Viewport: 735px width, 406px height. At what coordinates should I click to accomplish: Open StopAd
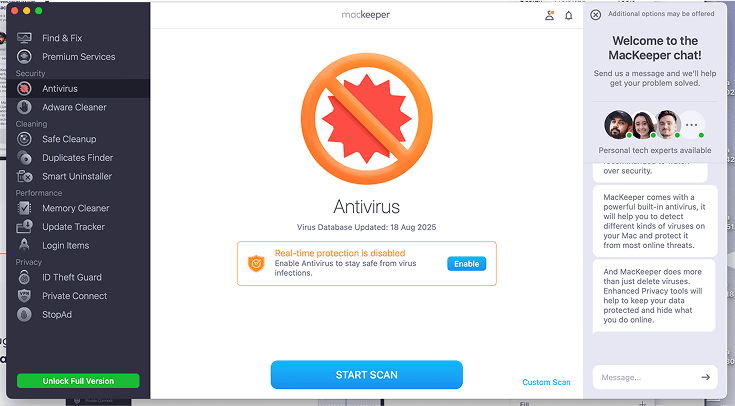click(x=57, y=315)
